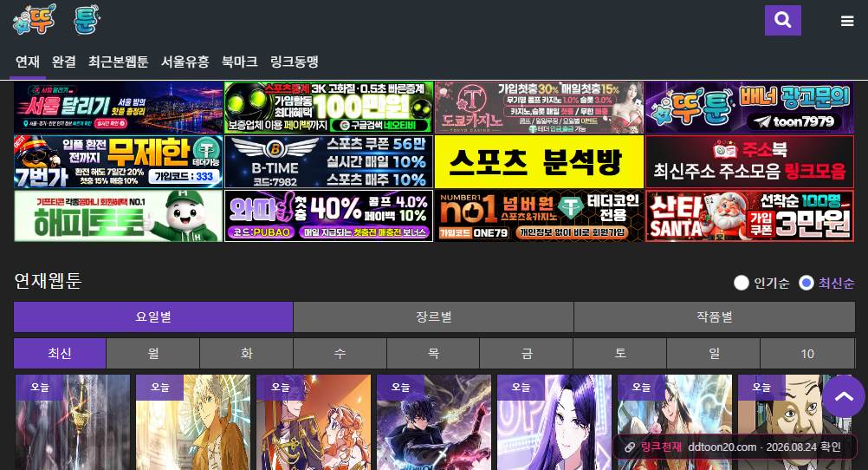This screenshot has height=470, width=868.
Task: Open the 서울 달리기 banner ad
Action: point(119,108)
